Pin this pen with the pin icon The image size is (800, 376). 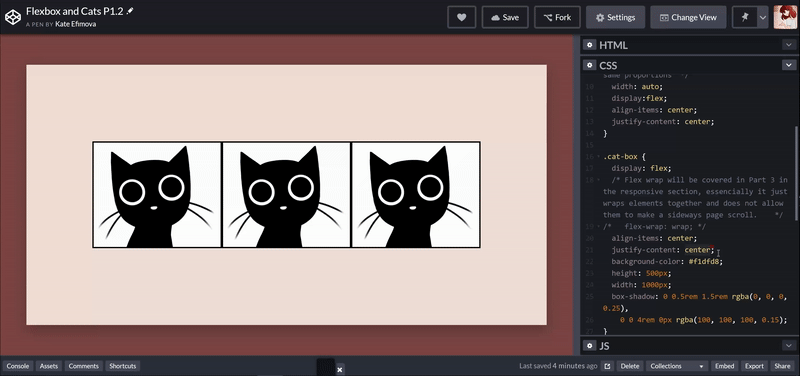tap(745, 17)
